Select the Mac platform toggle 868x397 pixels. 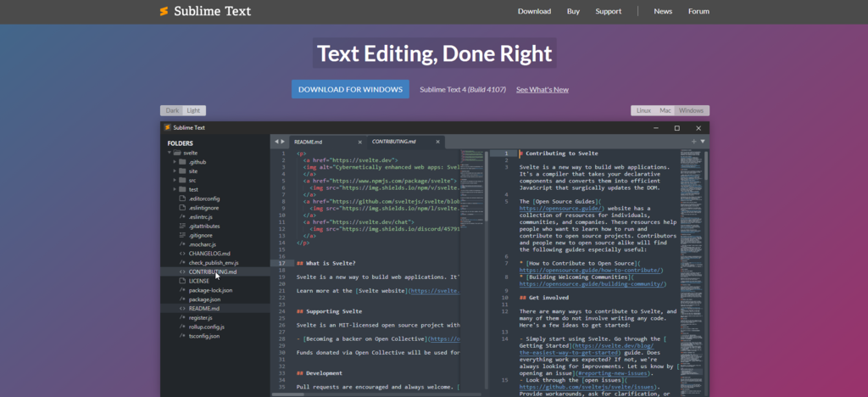[x=665, y=110]
